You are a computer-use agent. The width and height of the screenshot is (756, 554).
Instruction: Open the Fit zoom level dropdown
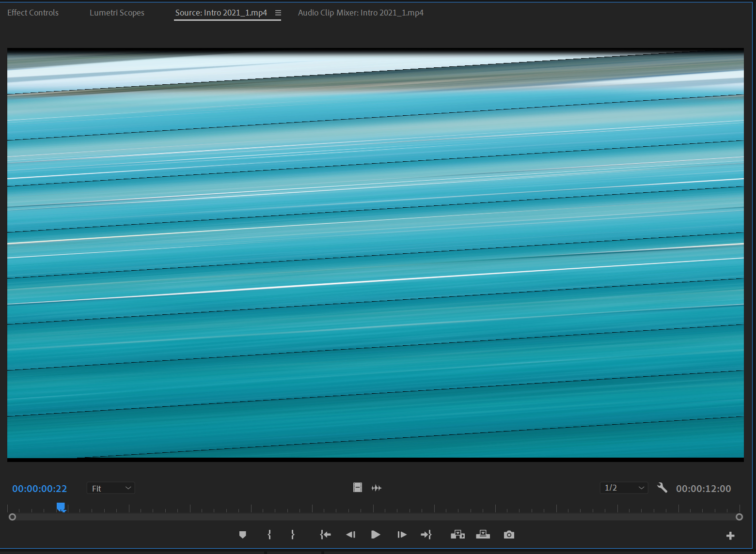click(110, 488)
